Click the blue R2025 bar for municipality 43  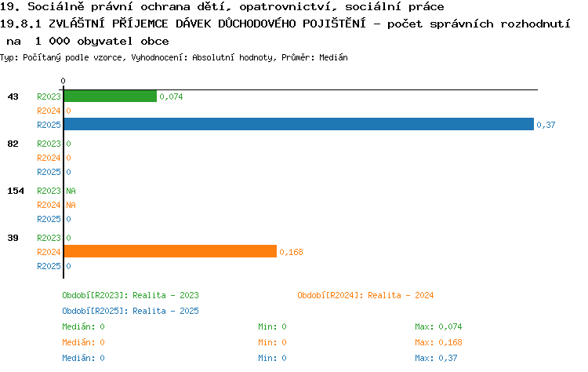[299, 124]
